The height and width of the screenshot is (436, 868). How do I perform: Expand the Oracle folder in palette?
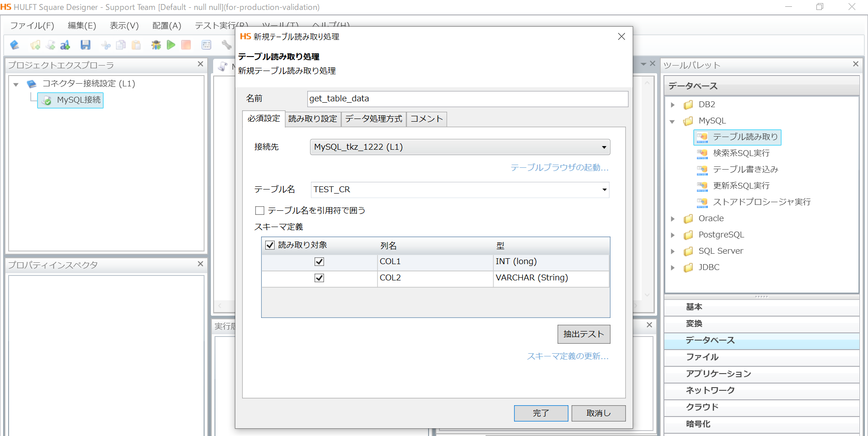point(673,219)
